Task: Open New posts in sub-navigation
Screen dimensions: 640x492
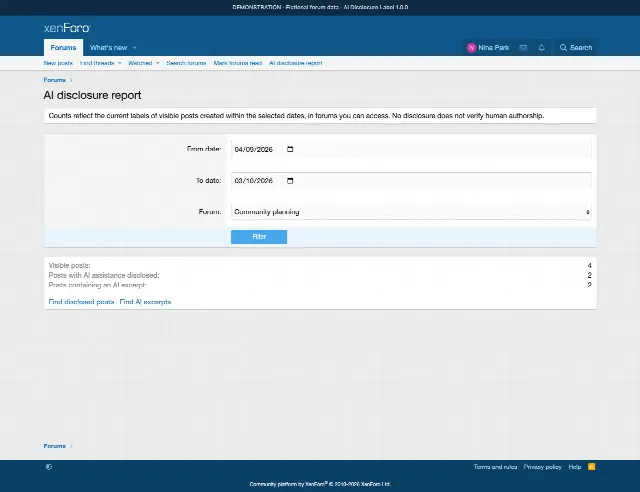Action: [58, 63]
